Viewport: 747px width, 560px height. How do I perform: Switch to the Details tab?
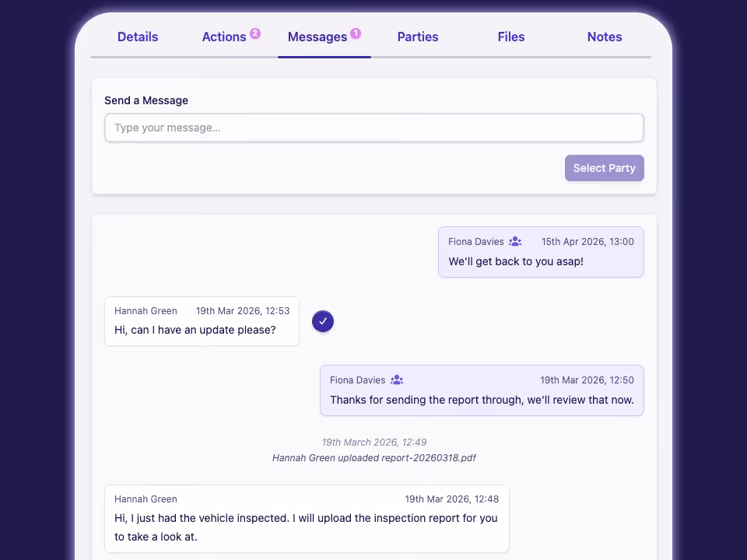click(x=138, y=37)
